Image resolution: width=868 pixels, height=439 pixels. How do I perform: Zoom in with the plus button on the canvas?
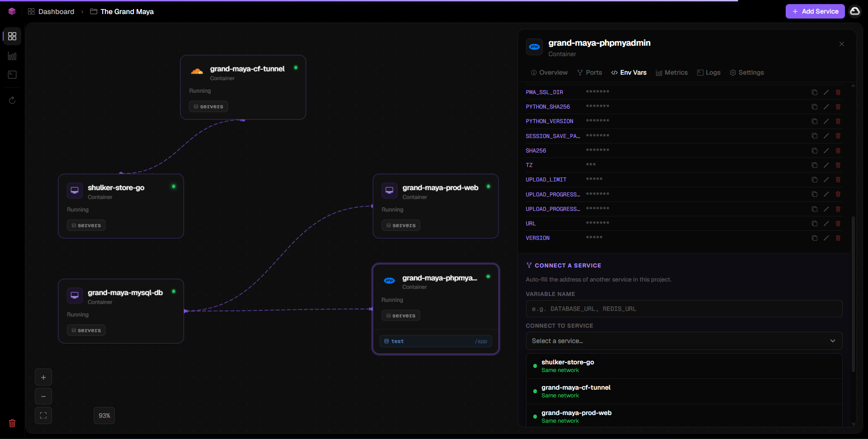click(43, 377)
